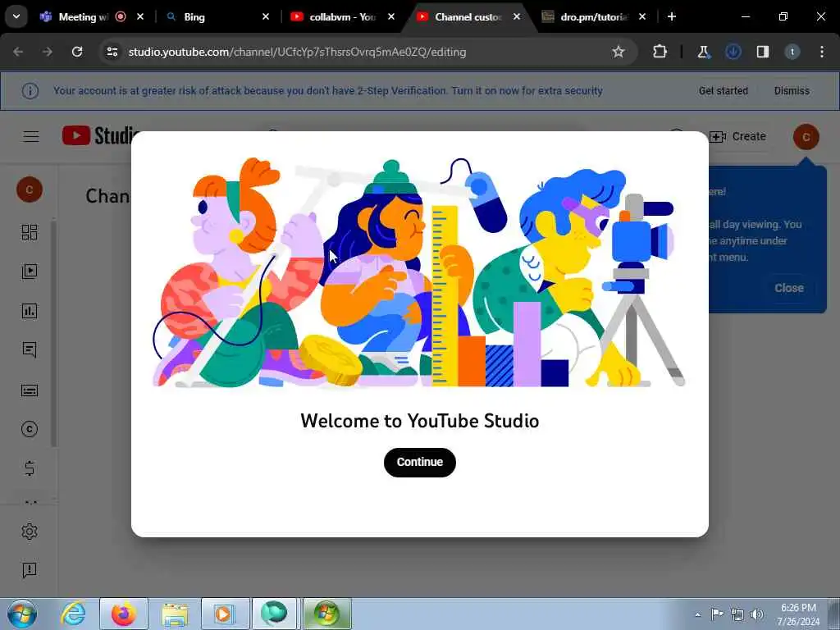This screenshot has width=840, height=630.
Task: Open the Analytics sidebar icon
Action: [x=30, y=311]
